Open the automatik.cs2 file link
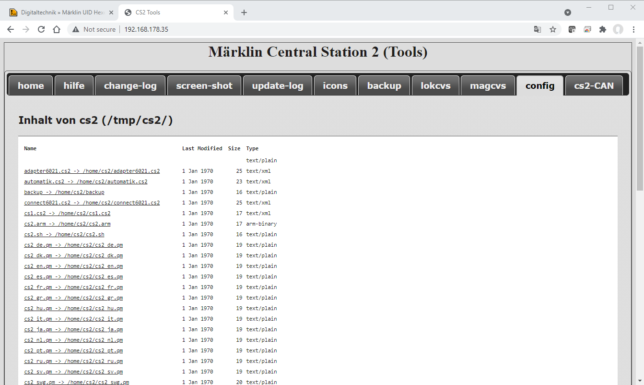The height and width of the screenshot is (385, 644). [x=85, y=182]
